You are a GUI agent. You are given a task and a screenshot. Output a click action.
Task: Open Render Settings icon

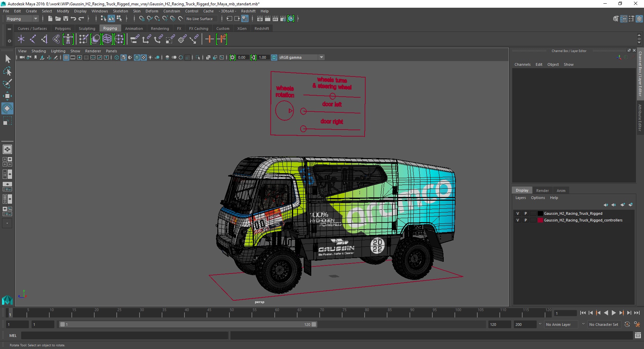[283, 19]
